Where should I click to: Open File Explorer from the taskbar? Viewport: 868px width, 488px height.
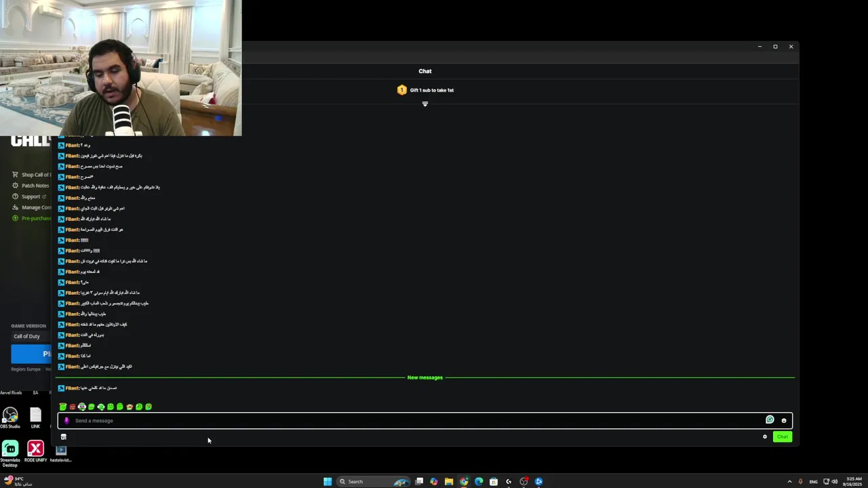point(449,481)
